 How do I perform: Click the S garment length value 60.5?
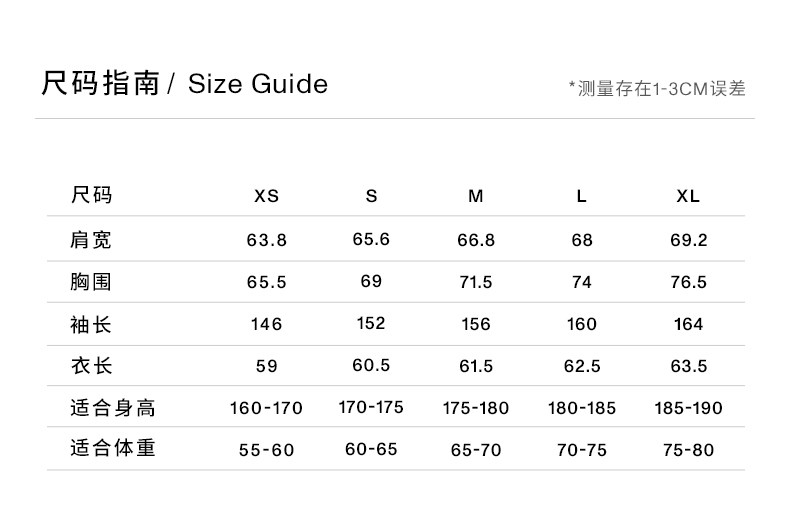(371, 365)
